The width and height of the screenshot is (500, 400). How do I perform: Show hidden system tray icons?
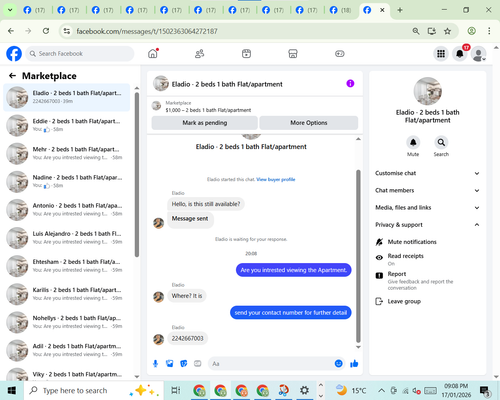pos(381,390)
